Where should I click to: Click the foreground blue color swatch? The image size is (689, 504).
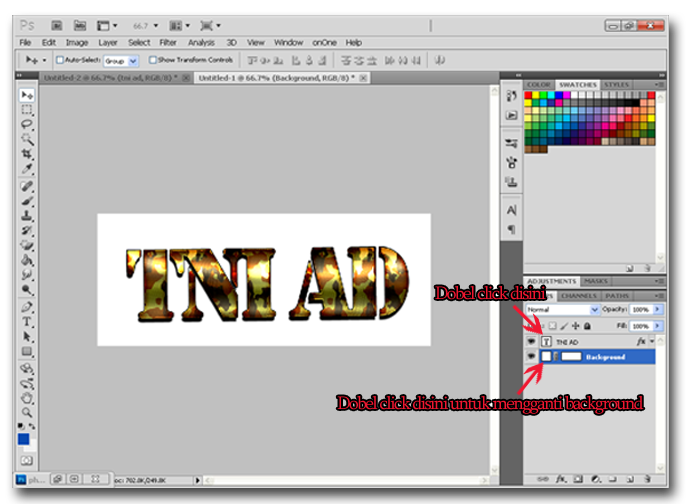pos(23,439)
